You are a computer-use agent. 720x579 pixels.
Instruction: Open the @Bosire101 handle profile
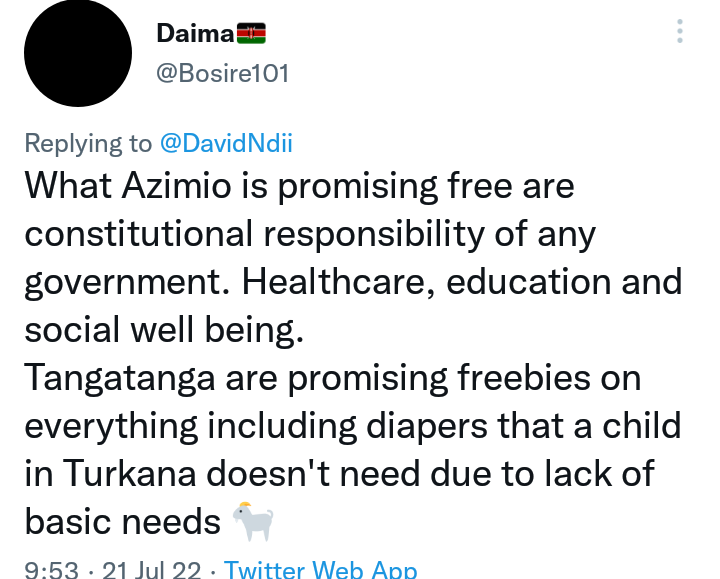[x=223, y=73]
